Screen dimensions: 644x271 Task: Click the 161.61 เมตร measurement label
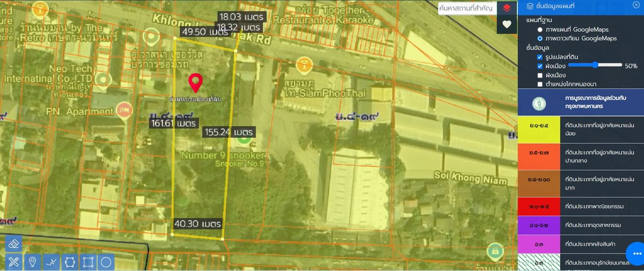tap(174, 123)
